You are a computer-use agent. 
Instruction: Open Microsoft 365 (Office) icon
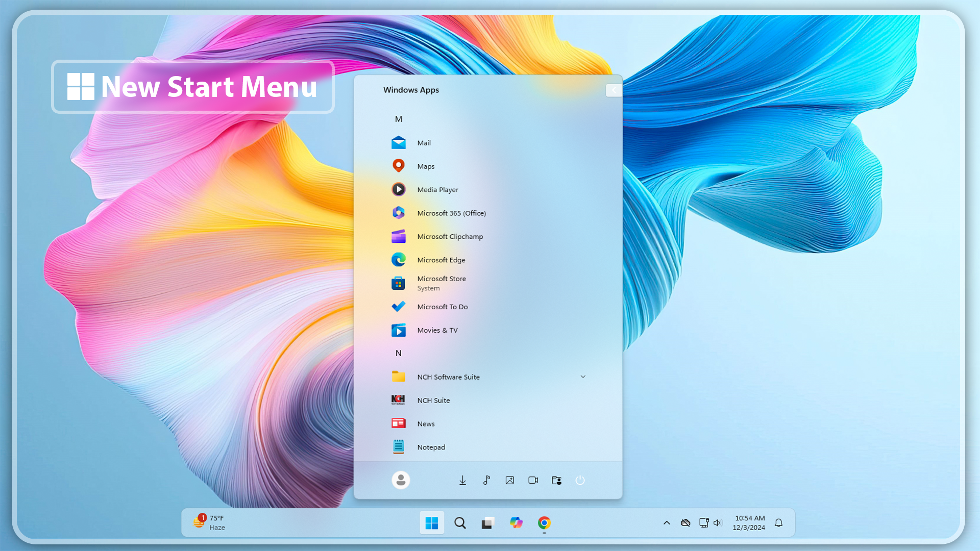point(398,213)
